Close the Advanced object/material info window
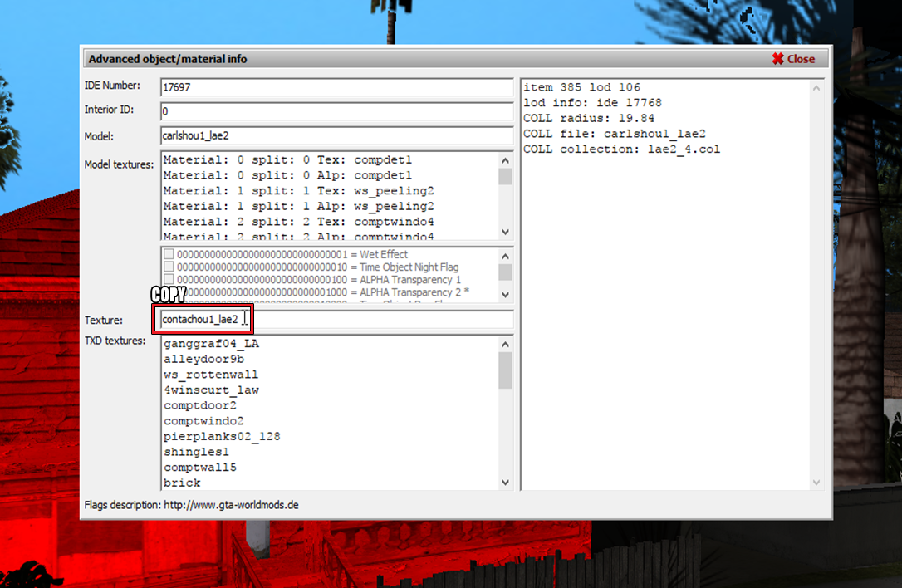The image size is (902, 588). tap(793, 59)
